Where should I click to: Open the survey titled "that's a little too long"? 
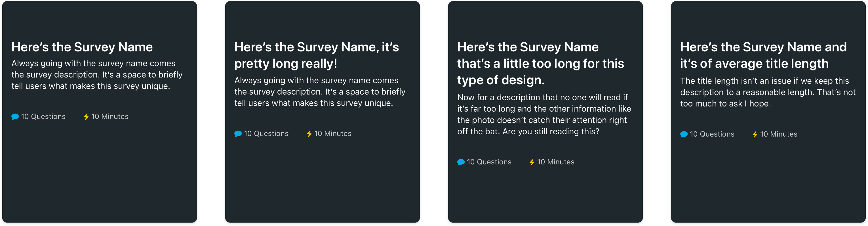[540, 63]
